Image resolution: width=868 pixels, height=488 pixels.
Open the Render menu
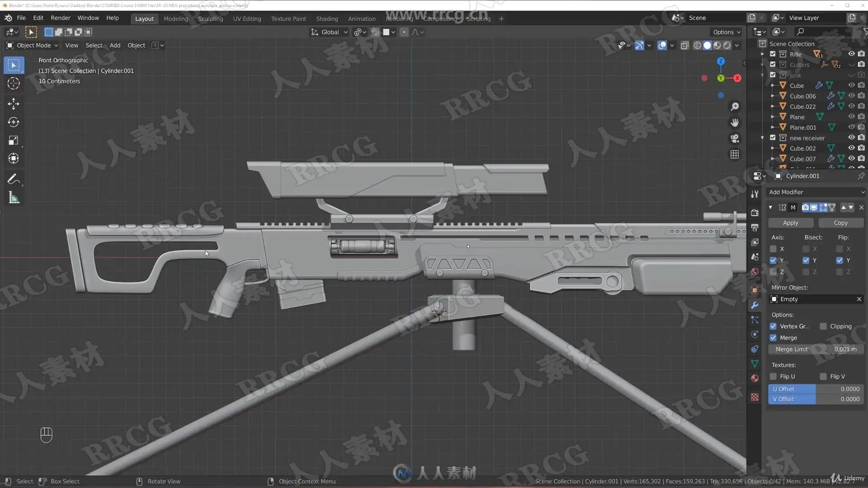point(60,18)
